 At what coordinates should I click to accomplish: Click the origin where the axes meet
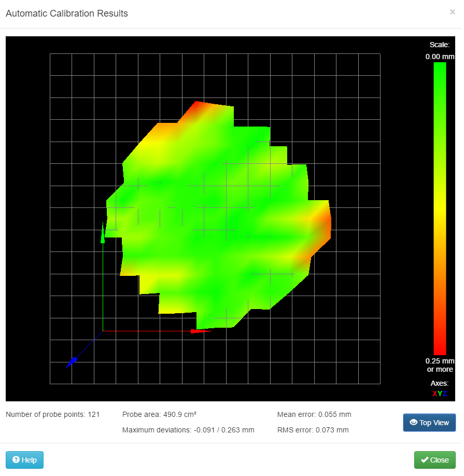(x=103, y=331)
